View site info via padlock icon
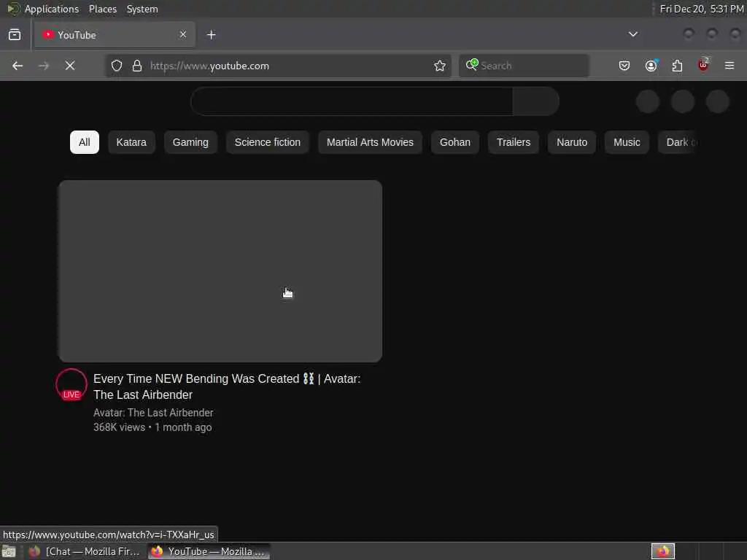Image resolution: width=747 pixels, height=560 pixels. click(137, 66)
